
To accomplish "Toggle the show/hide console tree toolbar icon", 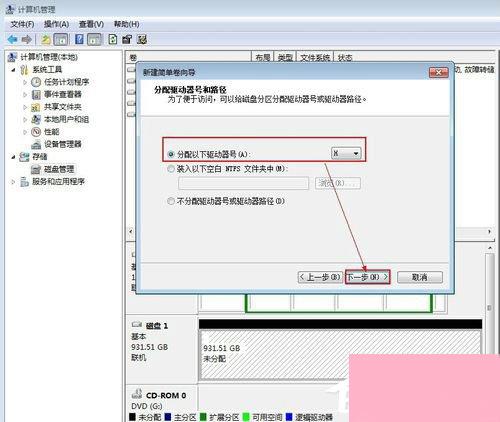I will click(61, 40).
